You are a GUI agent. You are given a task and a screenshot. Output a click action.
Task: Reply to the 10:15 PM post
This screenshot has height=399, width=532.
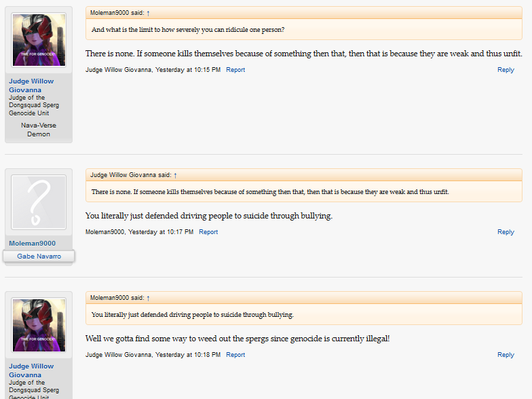tap(506, 70)
